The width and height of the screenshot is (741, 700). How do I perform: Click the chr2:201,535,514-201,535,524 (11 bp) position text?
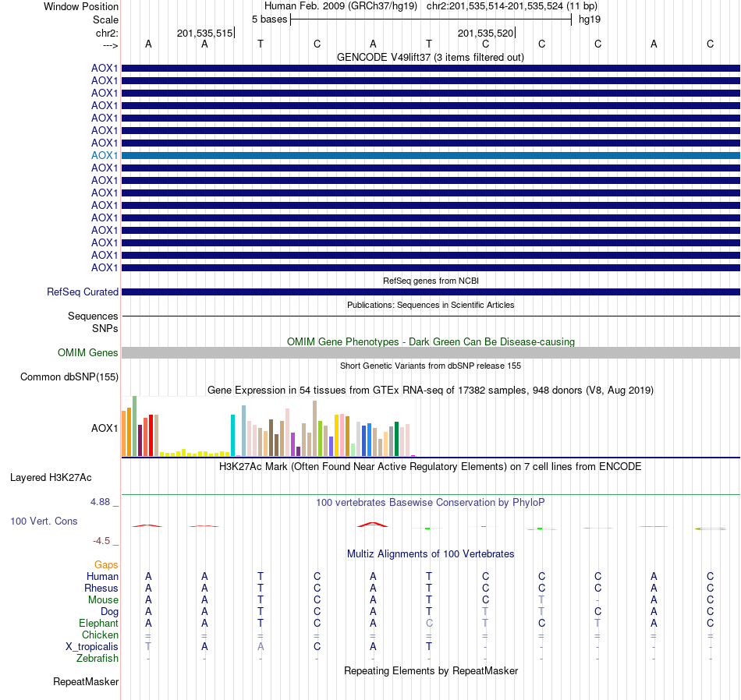point(512,6)
